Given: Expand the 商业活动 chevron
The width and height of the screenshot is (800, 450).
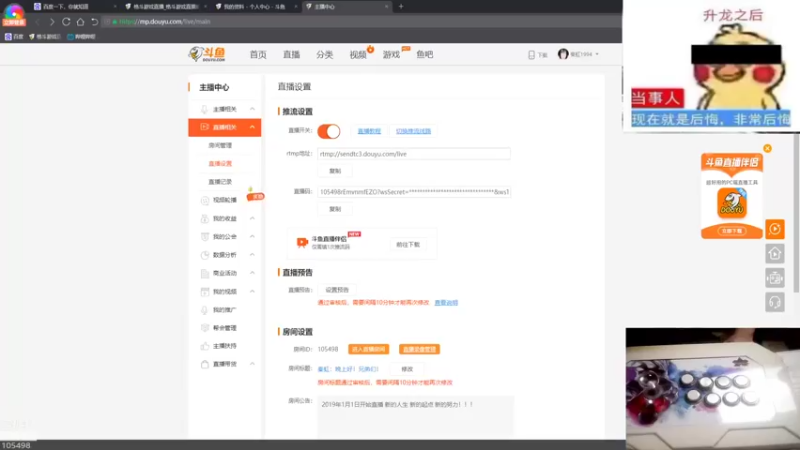Looking at the screenshot, I should coord(252,273).
